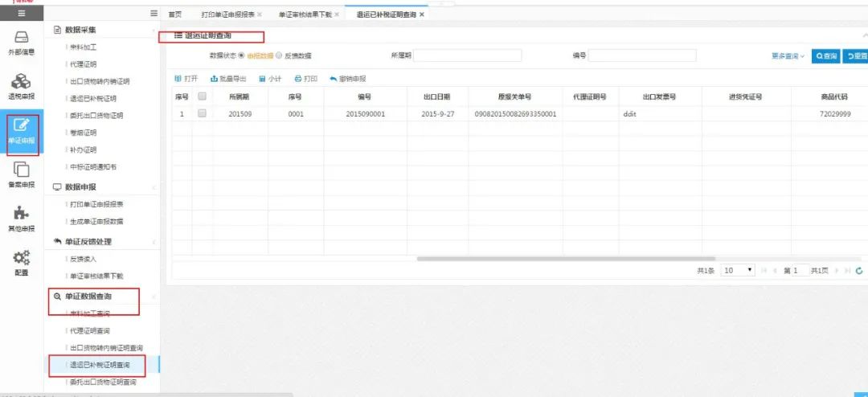868x397 pixels.
Task: Open the 配置 gears icon
Action: coord(22,257)
